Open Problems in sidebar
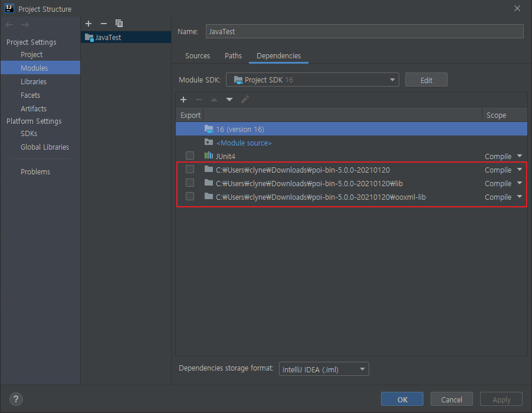Image resolution: width=532 pixels, height=413 pixels. click(x=35, y=172)
